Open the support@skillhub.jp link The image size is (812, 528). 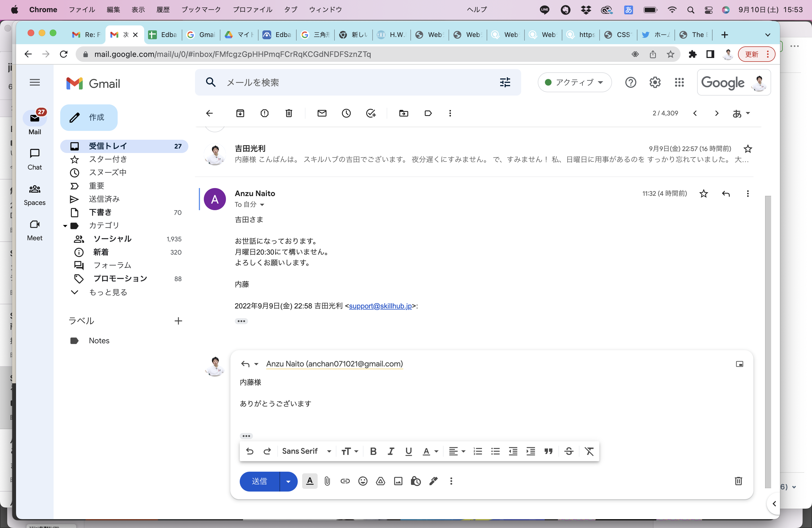[x=380, y=306]
